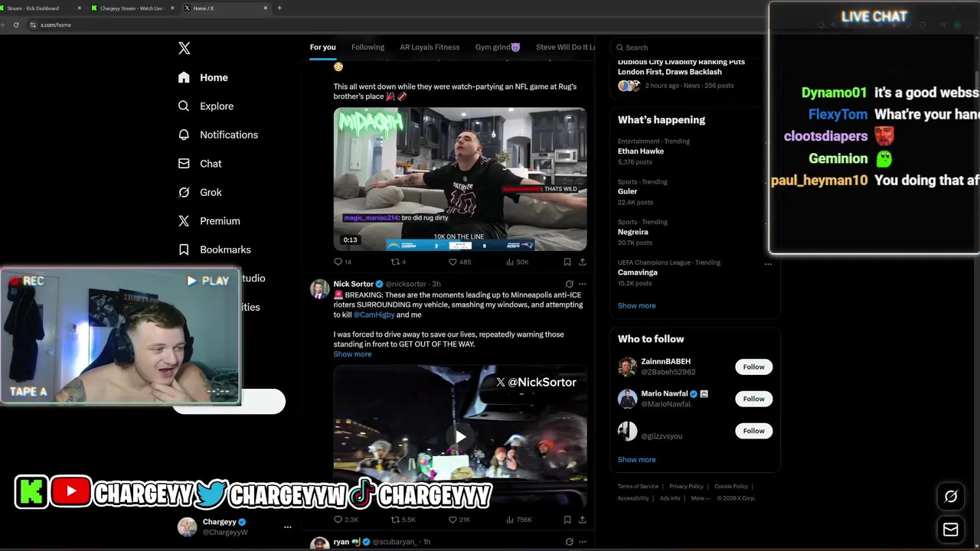This screenshot has width=980, height=551.
Task: Open Grok from the sidebar
Action: click(x=199, y=192)
